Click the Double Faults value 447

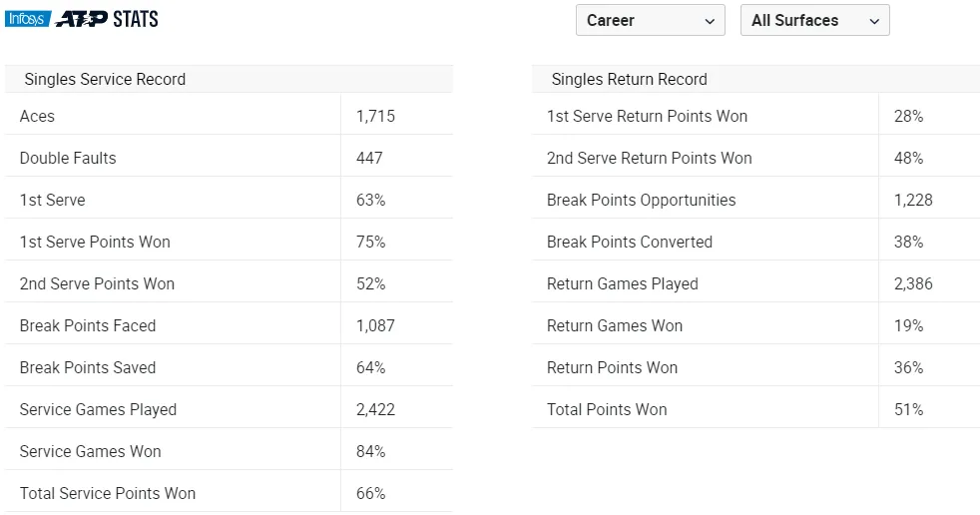(x=369, y=158)
